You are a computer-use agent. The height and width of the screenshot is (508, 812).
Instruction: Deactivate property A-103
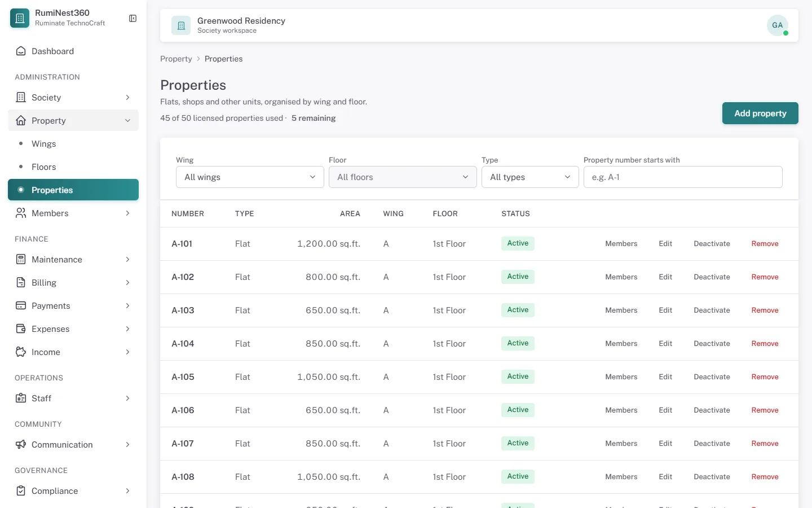pos(712,310)
